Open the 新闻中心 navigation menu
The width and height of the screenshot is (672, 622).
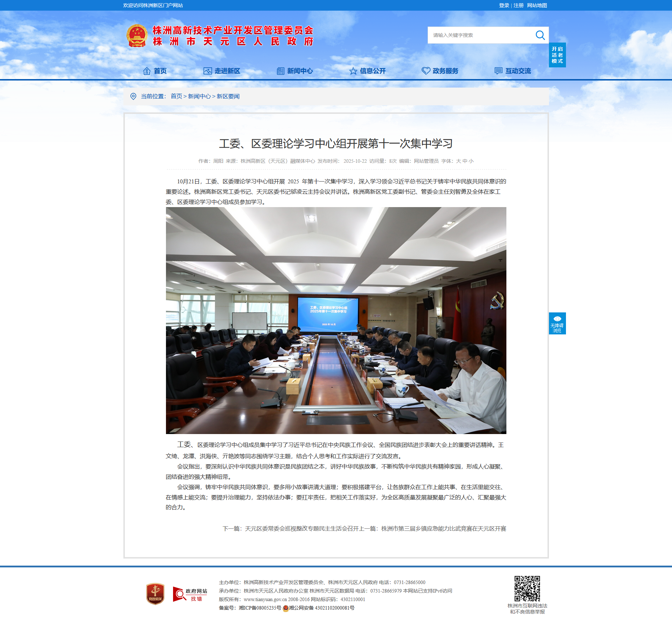[x=295, y=71]
